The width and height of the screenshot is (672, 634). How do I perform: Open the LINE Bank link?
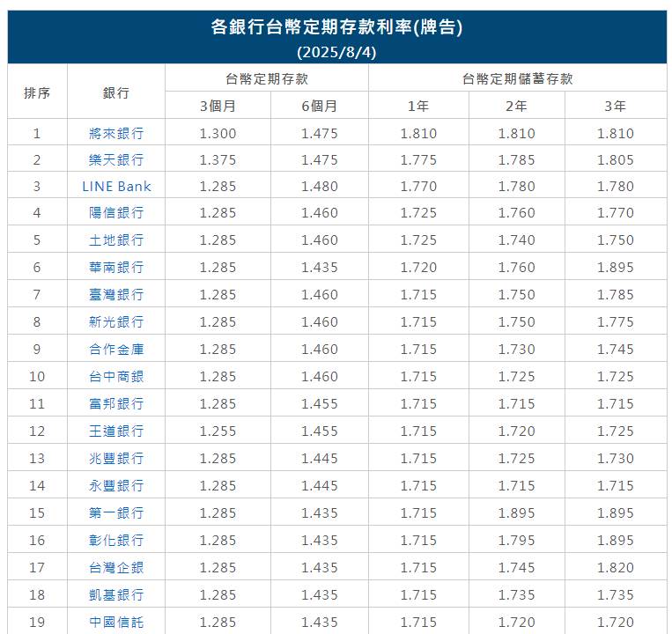[116, 187]
